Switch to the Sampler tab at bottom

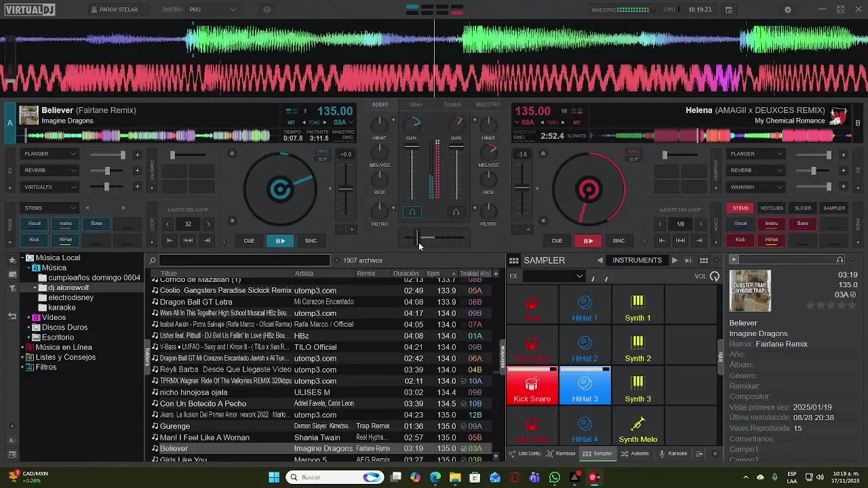[597, 453]
